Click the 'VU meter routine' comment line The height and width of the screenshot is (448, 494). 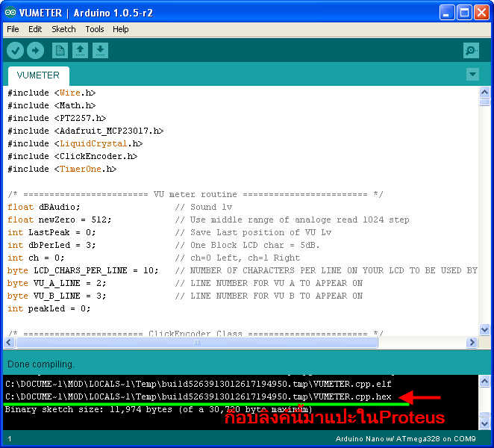point(196,195)
